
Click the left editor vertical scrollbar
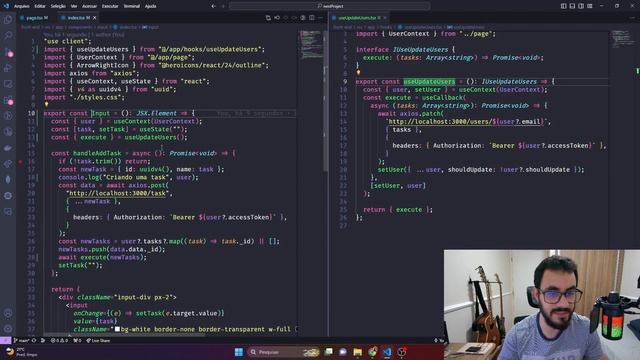pyautogui.click(x=325, y=102)
